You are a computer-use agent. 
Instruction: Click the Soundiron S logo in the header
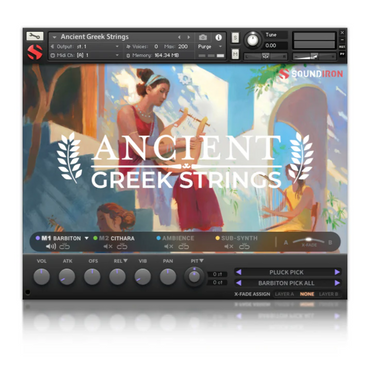35,52
